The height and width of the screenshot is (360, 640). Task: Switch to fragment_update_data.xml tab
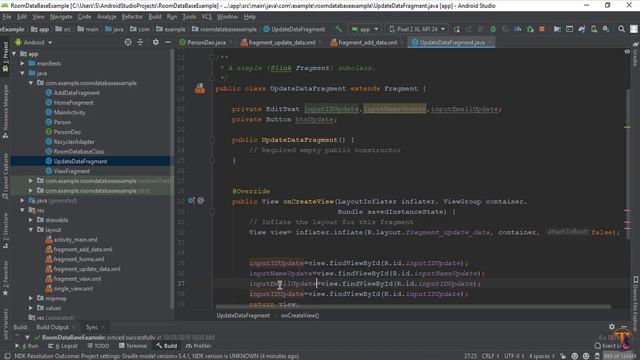pos(282,42)
